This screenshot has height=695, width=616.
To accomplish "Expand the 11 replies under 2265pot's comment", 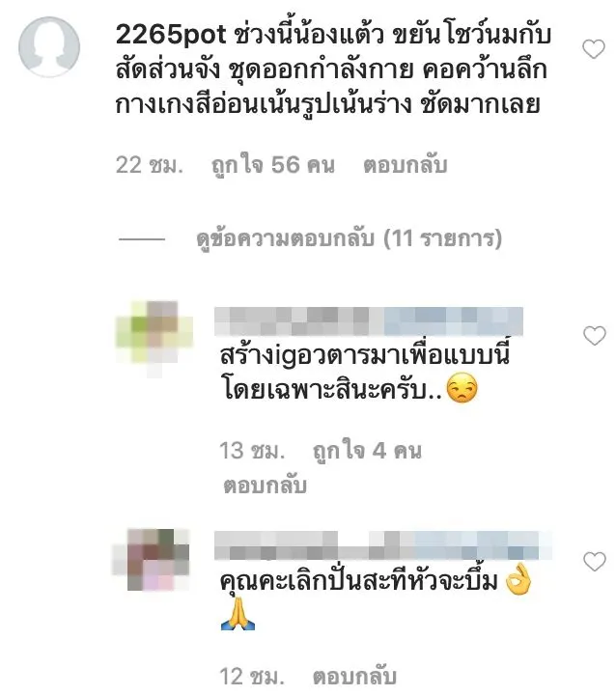I will click(349, 239).
